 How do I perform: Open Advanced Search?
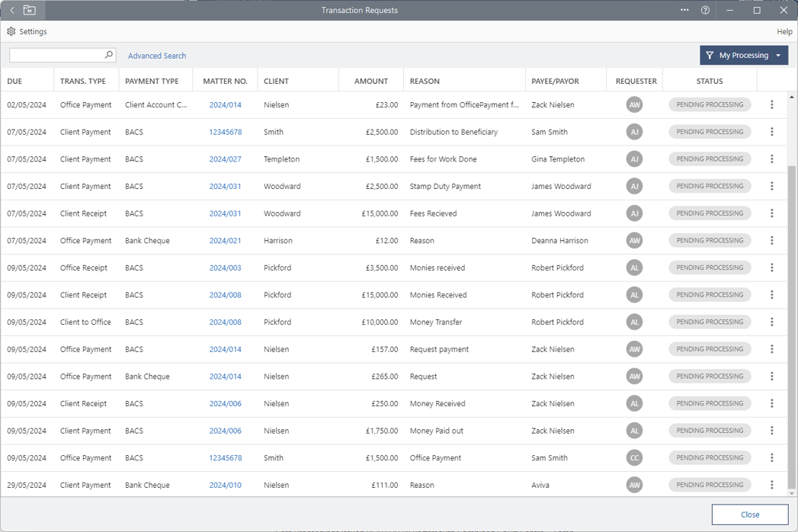(x=157, y=56)
